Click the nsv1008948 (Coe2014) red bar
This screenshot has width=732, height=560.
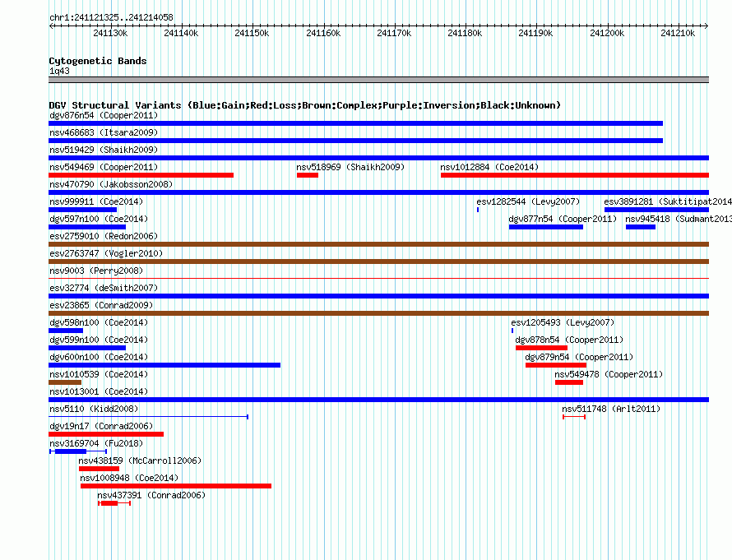point(176,486)
